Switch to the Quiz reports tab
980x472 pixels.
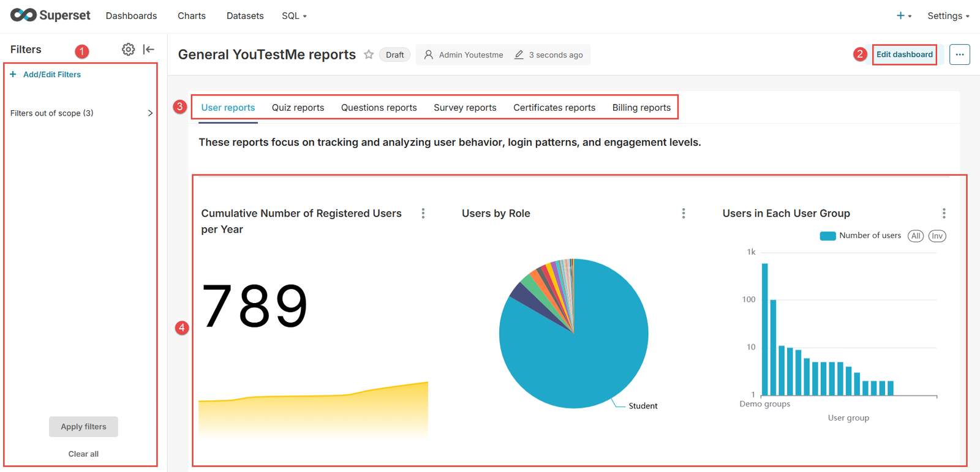[298, 108]
